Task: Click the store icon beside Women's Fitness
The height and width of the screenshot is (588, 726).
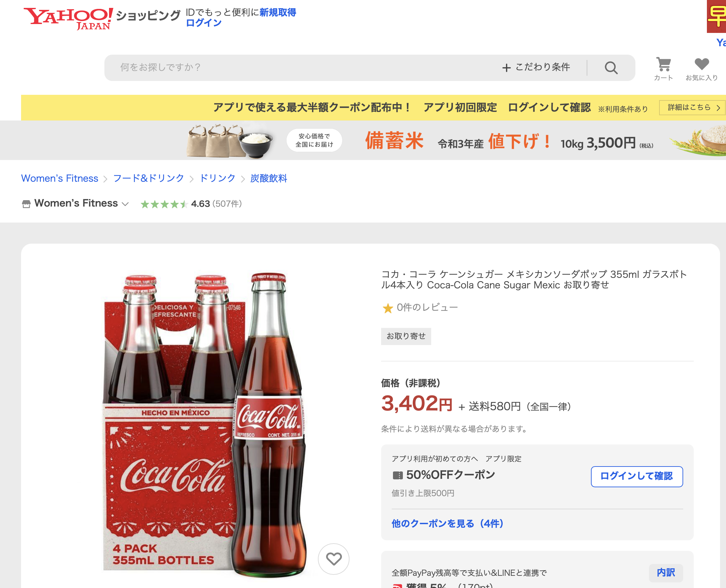Action: click(x=26, y=204)
